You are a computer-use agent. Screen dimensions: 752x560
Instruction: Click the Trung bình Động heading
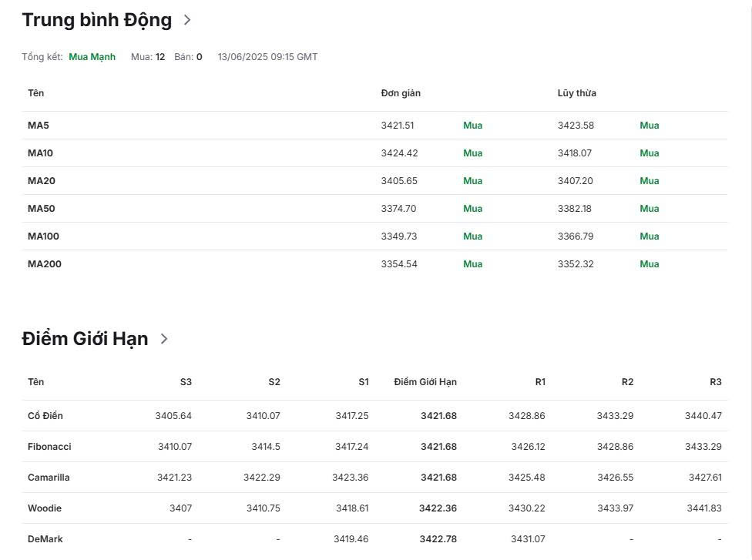97,20
